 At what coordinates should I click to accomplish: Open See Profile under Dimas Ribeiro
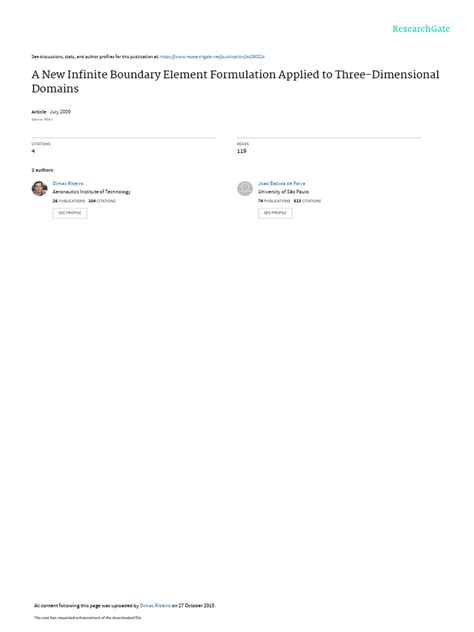tap(70, 213)
